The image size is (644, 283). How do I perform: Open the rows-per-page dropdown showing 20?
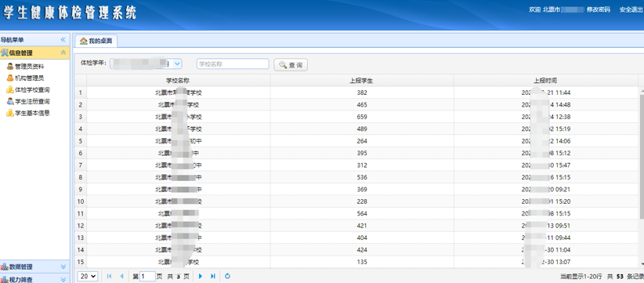tap(88, 277)
